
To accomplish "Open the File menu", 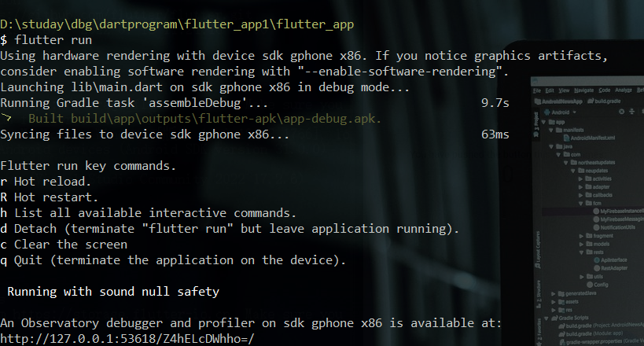I will 537,90.
